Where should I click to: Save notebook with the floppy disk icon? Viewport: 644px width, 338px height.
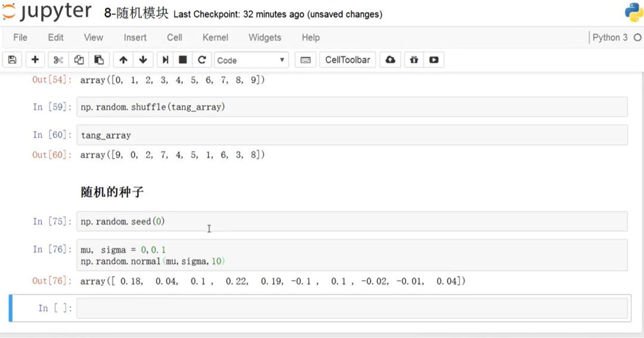13,60
